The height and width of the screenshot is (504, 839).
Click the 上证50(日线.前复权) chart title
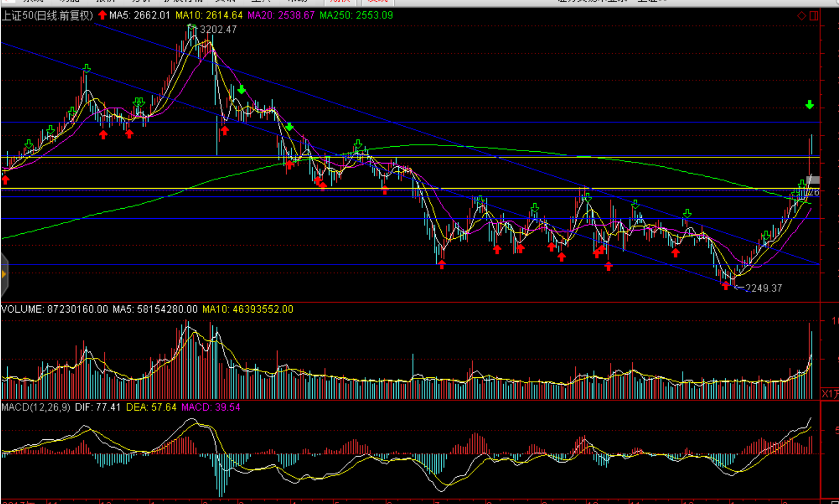click(x=47, y=16)
